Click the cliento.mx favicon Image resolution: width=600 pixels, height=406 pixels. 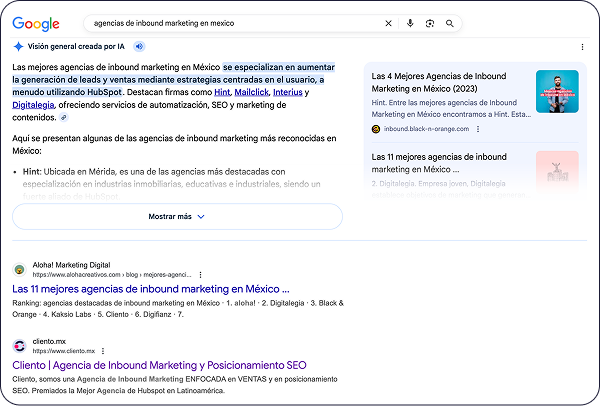(19, 346)
